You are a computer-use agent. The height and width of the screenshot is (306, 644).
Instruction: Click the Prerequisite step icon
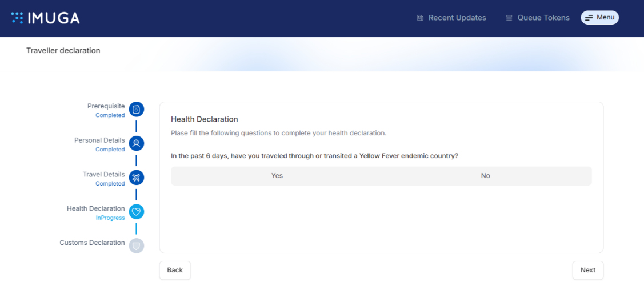(x=136, y=109)
